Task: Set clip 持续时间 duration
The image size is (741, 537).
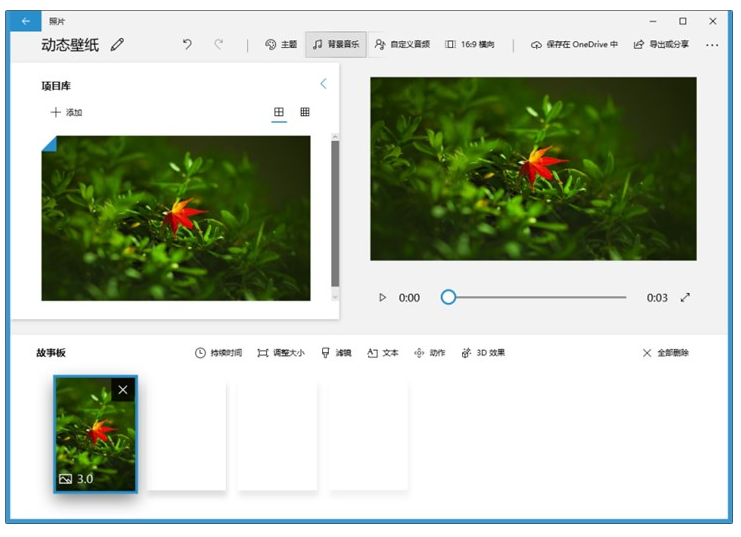Action: point(218,353)
